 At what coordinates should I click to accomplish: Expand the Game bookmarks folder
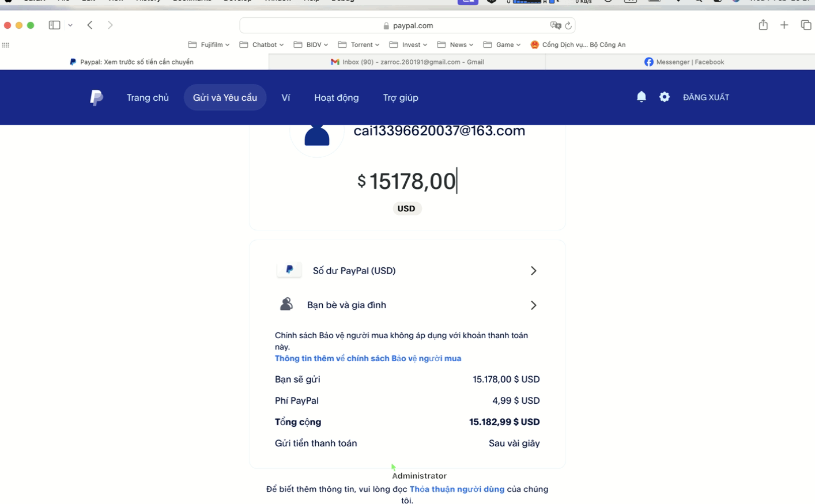(502, 45)
